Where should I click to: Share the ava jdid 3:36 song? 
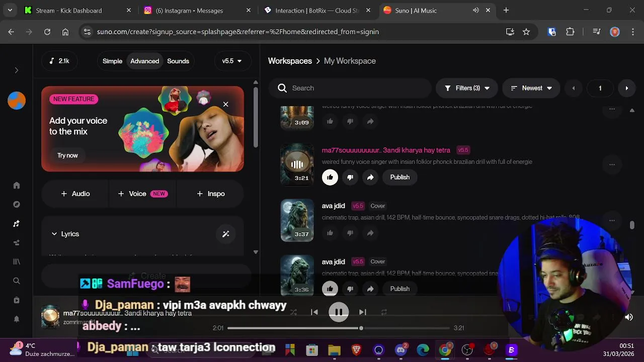pos(370,289)
